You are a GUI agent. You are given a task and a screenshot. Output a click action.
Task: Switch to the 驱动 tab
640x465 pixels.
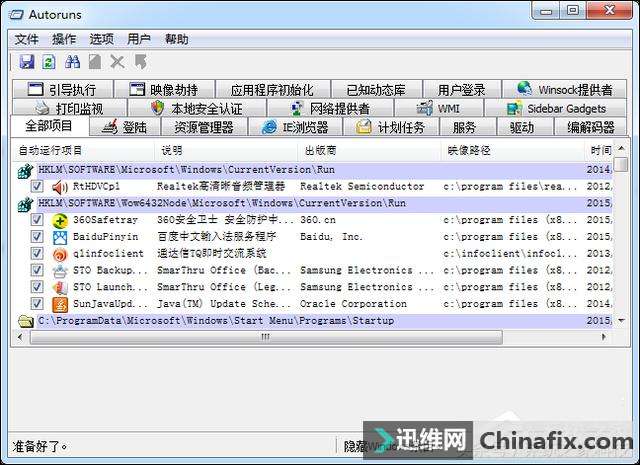point(524,127)
